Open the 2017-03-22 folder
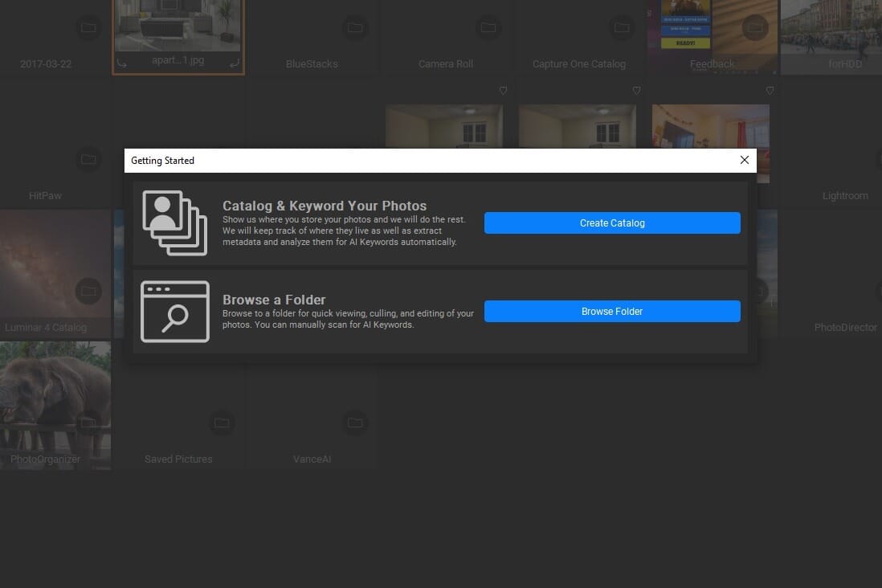Viewport: 882px width, 588px height. (x=88, y=28)
